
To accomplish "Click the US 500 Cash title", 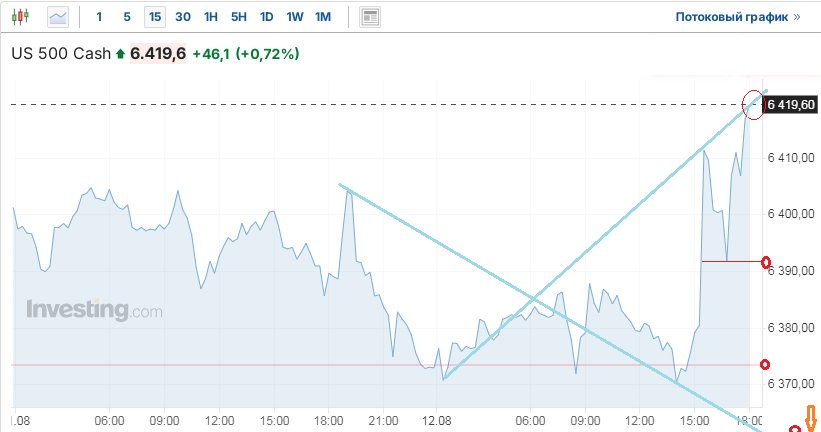I will coord(60,53).
